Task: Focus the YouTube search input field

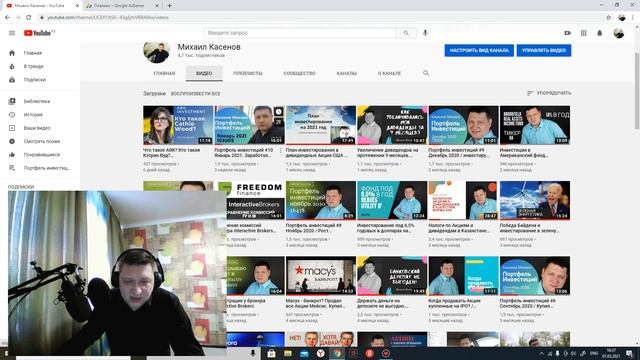Action: pyautogui.click(x=300, y=33)
